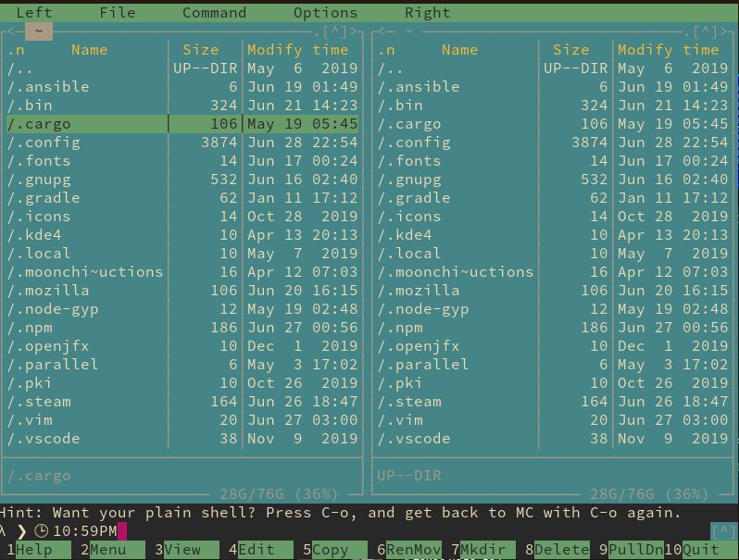Click the 8 Delete function key button
This screenshot has width=739, height=560.
(557, 550)
